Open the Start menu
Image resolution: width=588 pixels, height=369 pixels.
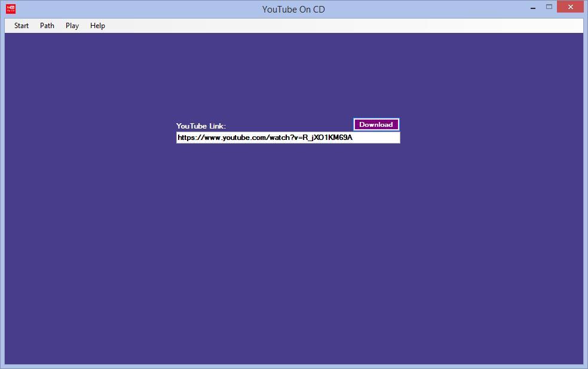(x=22, y=26)
